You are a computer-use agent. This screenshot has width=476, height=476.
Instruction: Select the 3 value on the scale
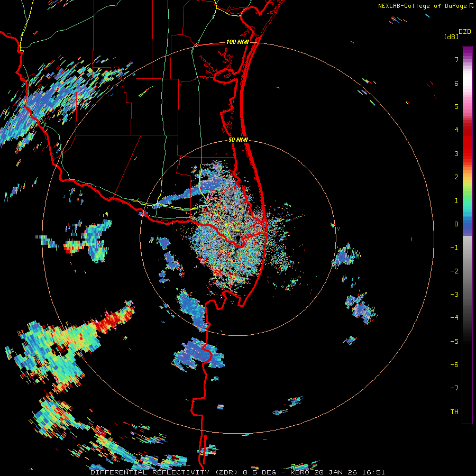point(456,153)
